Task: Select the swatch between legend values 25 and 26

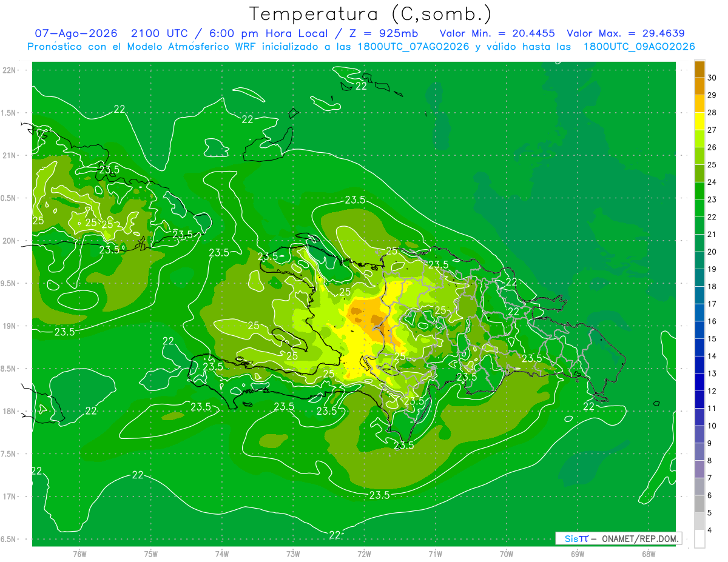Action: click(699, 156)
